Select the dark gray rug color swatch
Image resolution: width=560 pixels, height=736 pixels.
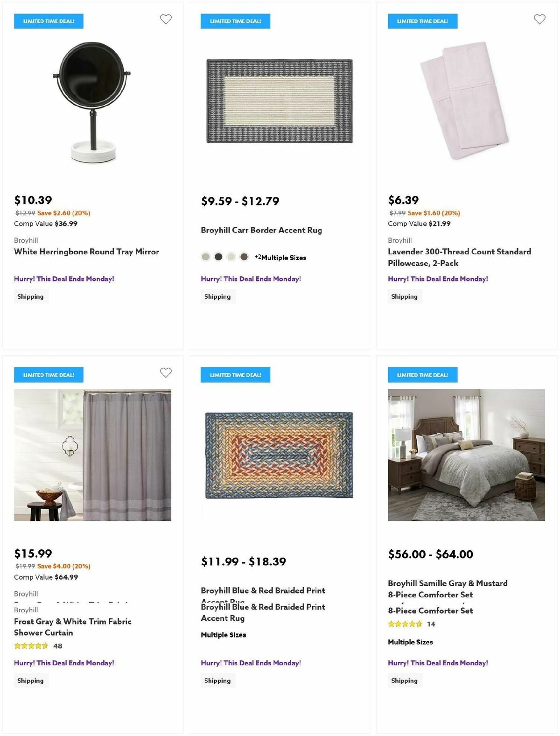point(218,257)
